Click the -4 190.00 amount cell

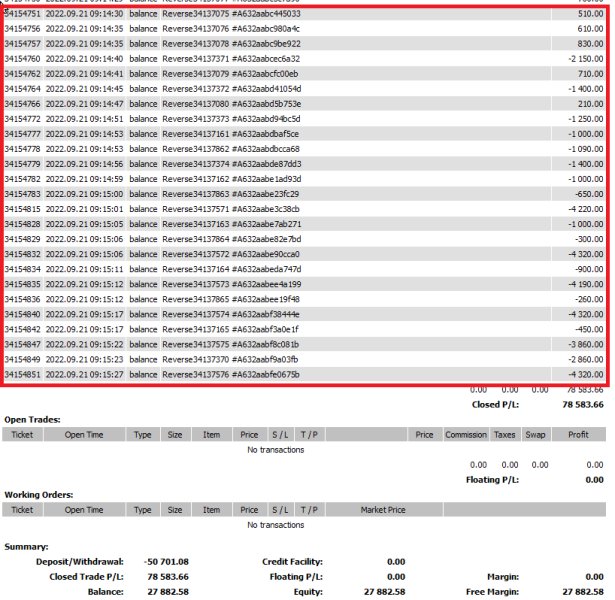tap(586, 284)
